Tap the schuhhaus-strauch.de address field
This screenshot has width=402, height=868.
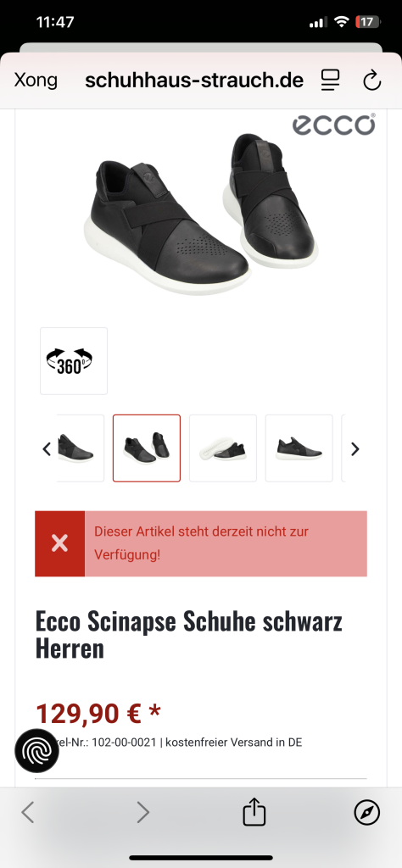(x=194, y=81)
